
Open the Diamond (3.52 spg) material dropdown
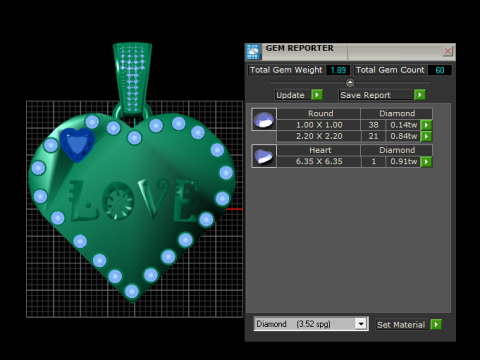pyautogui.click(x=361, y=324)
